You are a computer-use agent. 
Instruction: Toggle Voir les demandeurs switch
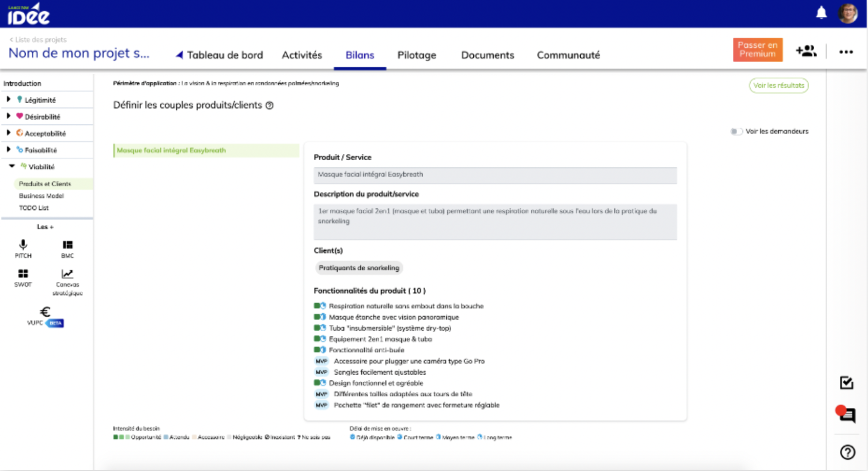(736, 131)
